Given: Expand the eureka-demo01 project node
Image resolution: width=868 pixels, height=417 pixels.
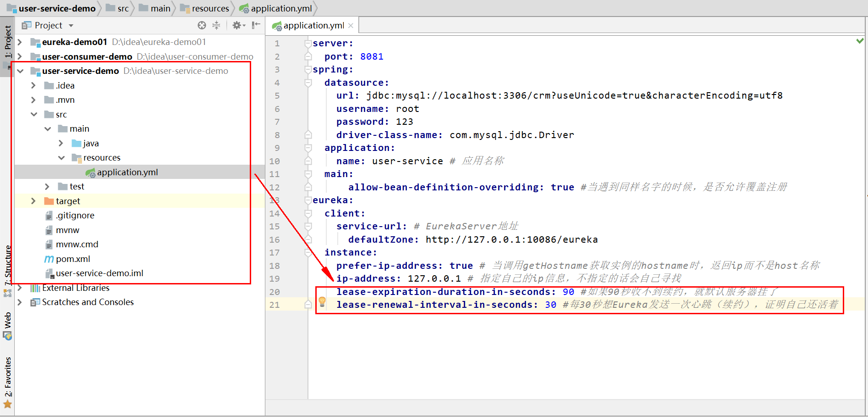Looking at the screenshot, I should [20, 42].
